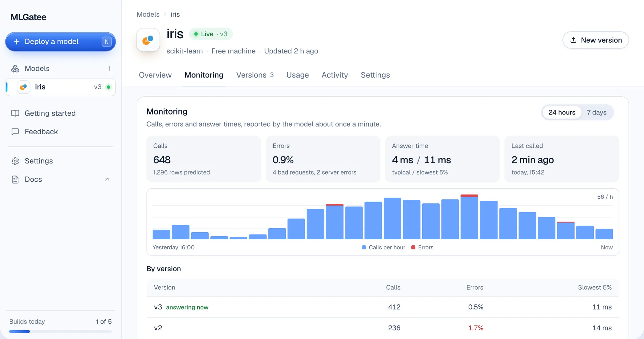Open the Overview tab
The image size is (644, 339).
(155, 75)
